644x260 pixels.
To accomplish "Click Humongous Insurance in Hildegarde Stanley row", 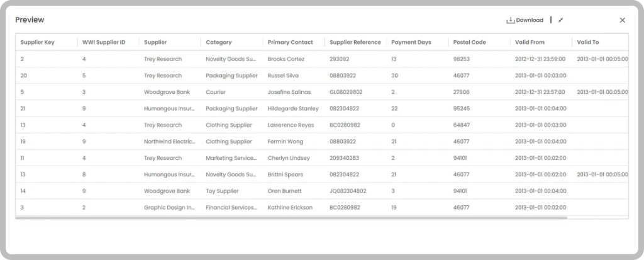I will click(169, 109).
